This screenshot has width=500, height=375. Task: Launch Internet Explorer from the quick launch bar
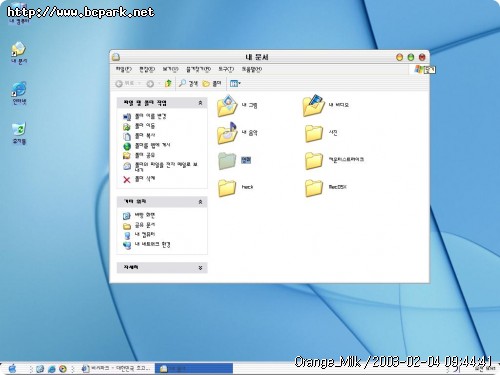coord(51,369)
